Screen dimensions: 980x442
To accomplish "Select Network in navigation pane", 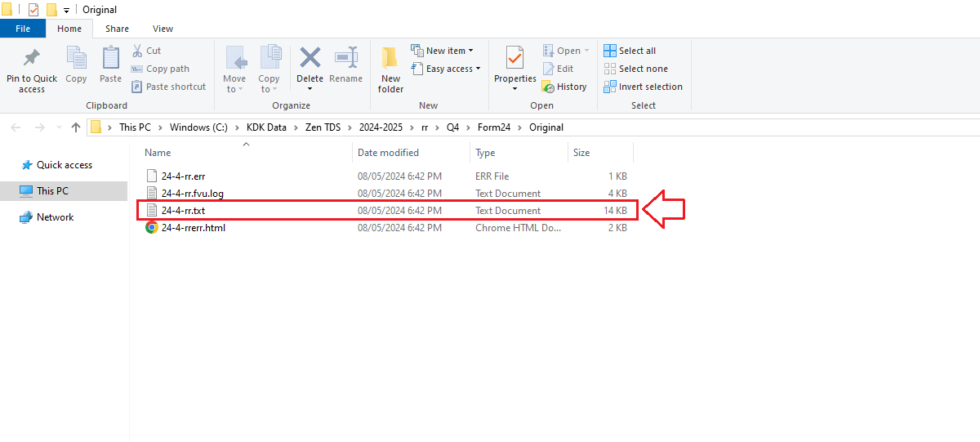I will click(47, 217).
